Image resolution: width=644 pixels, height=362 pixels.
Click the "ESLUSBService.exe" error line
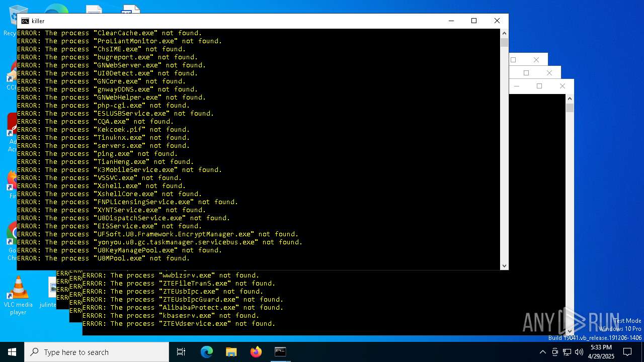[x=115, y=113]
